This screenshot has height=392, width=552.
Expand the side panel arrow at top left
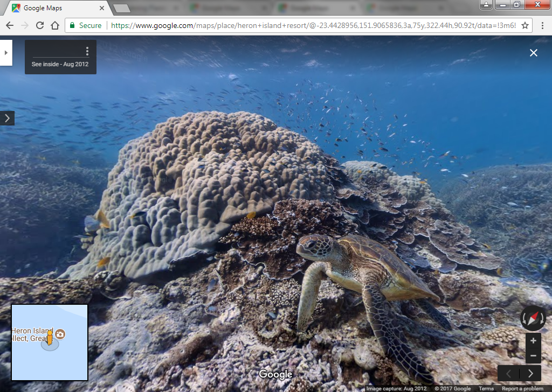(5, 53)
